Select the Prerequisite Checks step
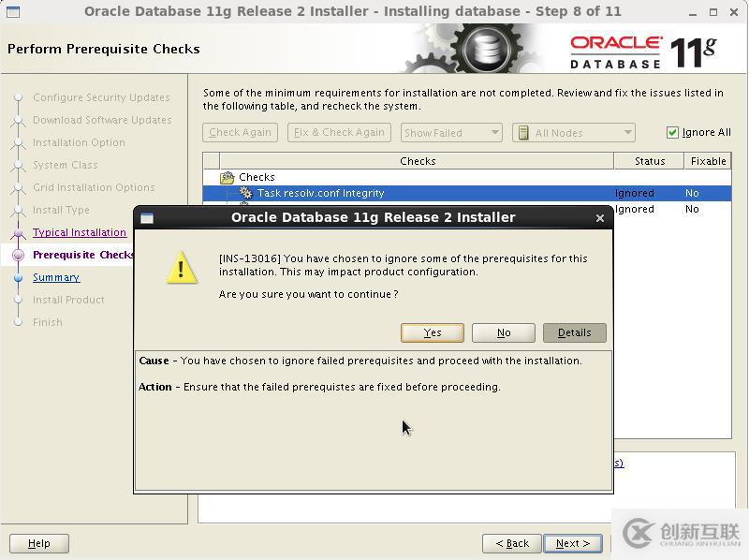Image resolution: width=749 pixels, height=560 pixels. click(83, 255)
